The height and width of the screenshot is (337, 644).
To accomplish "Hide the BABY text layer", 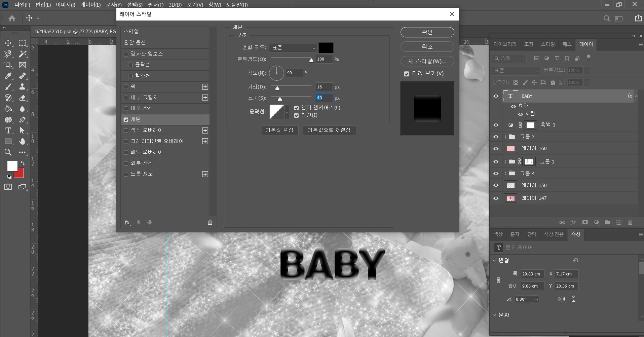I will point(496,96).
